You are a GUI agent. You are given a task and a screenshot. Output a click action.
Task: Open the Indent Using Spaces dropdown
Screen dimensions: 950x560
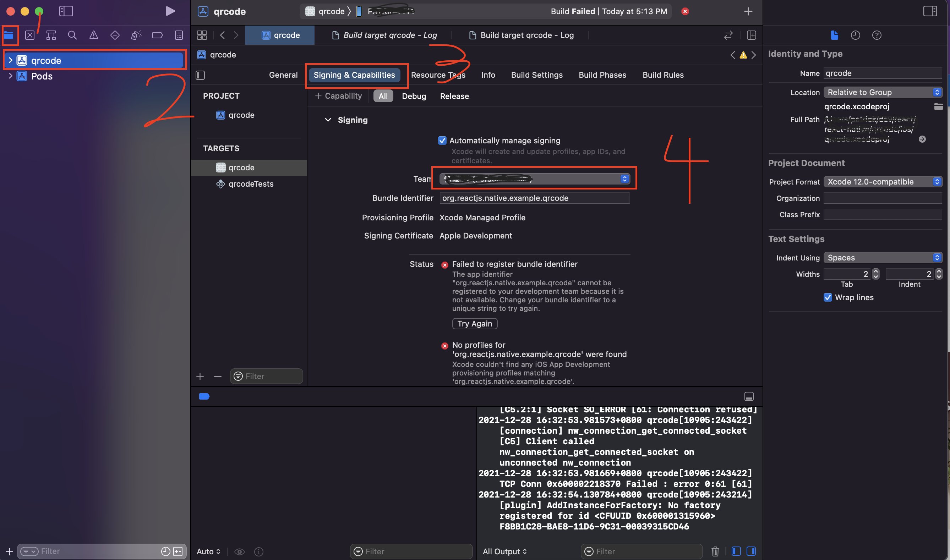[x=883, y=258]
